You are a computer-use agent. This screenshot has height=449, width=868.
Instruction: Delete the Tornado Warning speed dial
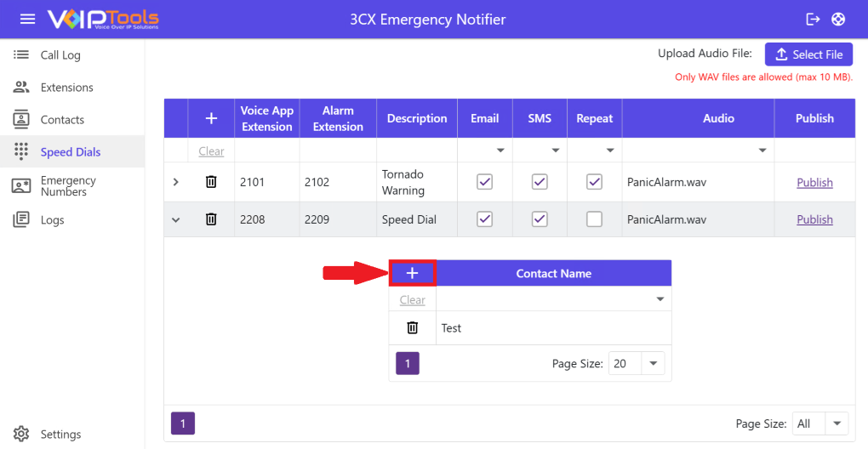pos(211,182)
